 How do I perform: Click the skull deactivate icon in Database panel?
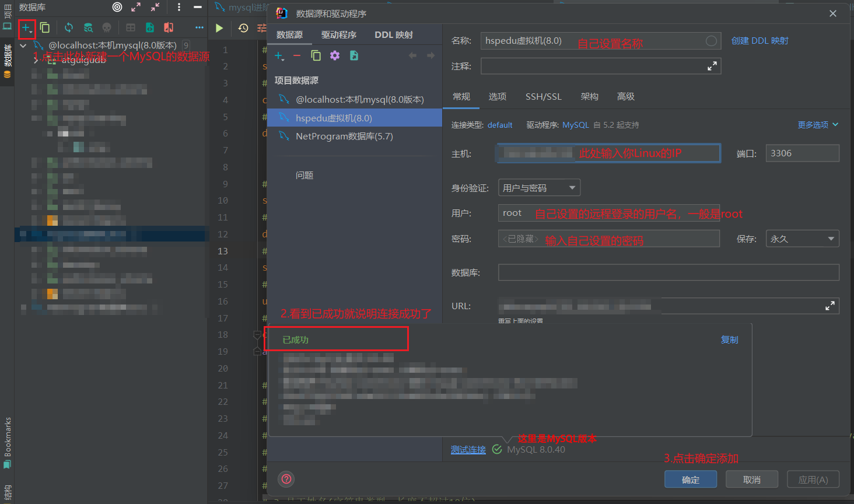[107, 27]
